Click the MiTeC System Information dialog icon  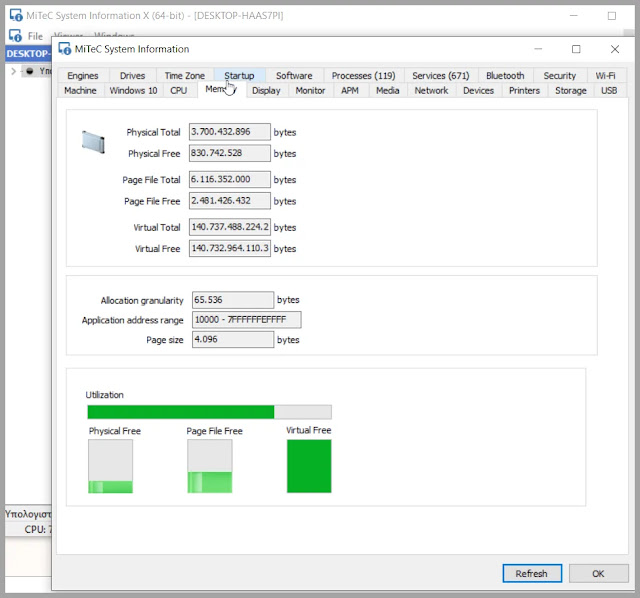point(64,49)
